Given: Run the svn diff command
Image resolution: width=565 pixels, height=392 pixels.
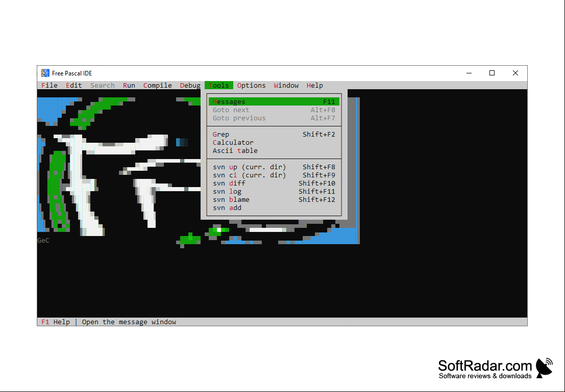Looking at the screenshot, I should [x=274, y=183].
